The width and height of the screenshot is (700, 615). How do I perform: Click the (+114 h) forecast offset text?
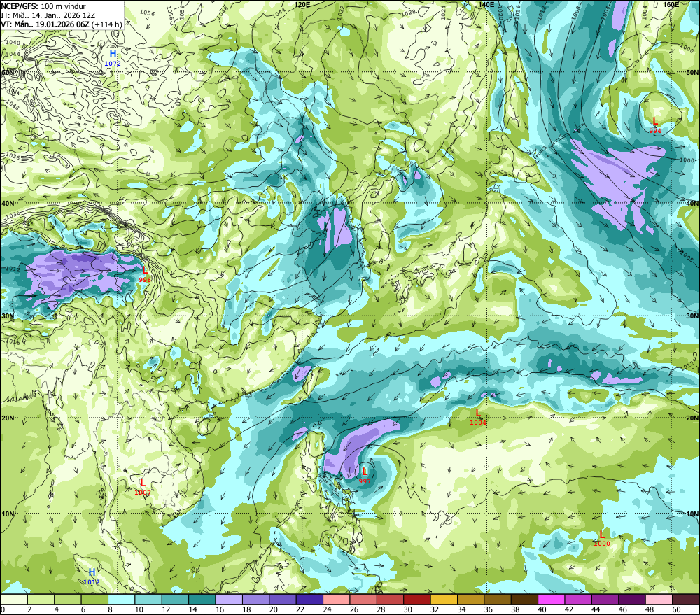[x=106, y=24]
